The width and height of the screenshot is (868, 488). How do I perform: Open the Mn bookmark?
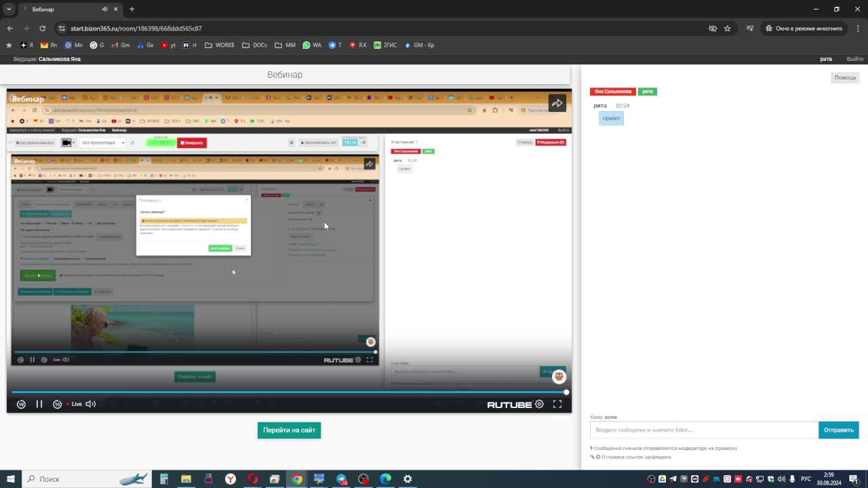[73, 45]
